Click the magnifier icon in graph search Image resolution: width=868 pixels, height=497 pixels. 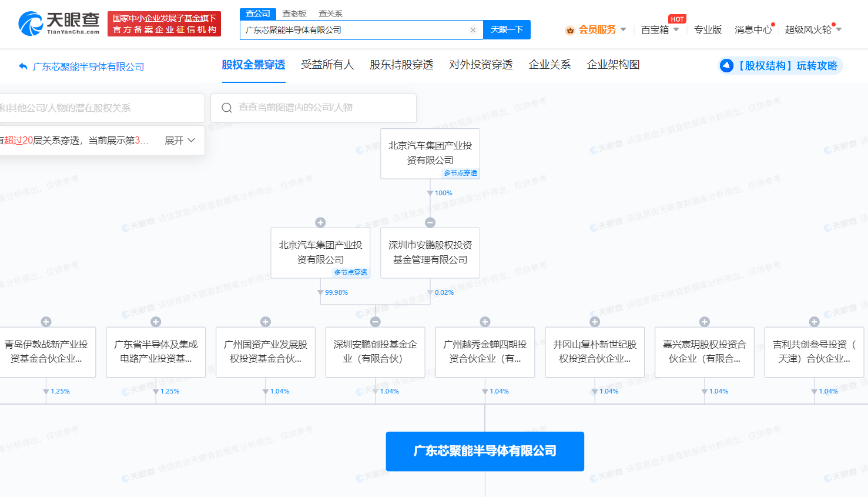coord(227,108)
